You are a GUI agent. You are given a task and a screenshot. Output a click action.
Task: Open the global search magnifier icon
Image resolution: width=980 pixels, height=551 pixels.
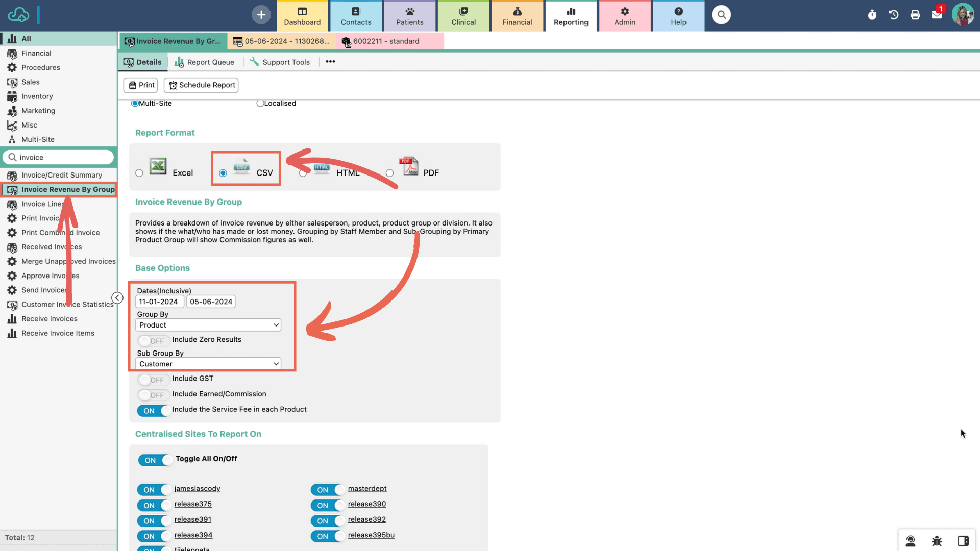pos(721,15)
